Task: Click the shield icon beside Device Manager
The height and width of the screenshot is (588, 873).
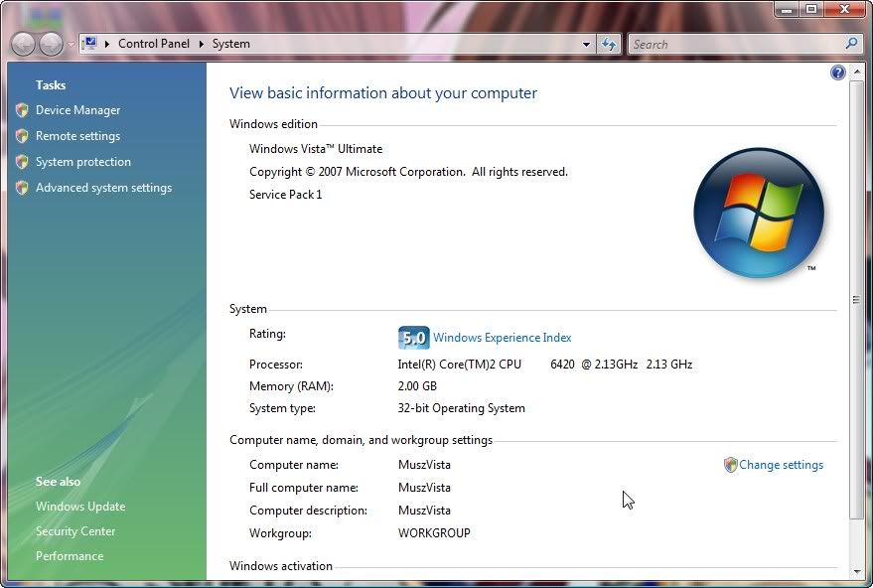Action: (22, 110)
